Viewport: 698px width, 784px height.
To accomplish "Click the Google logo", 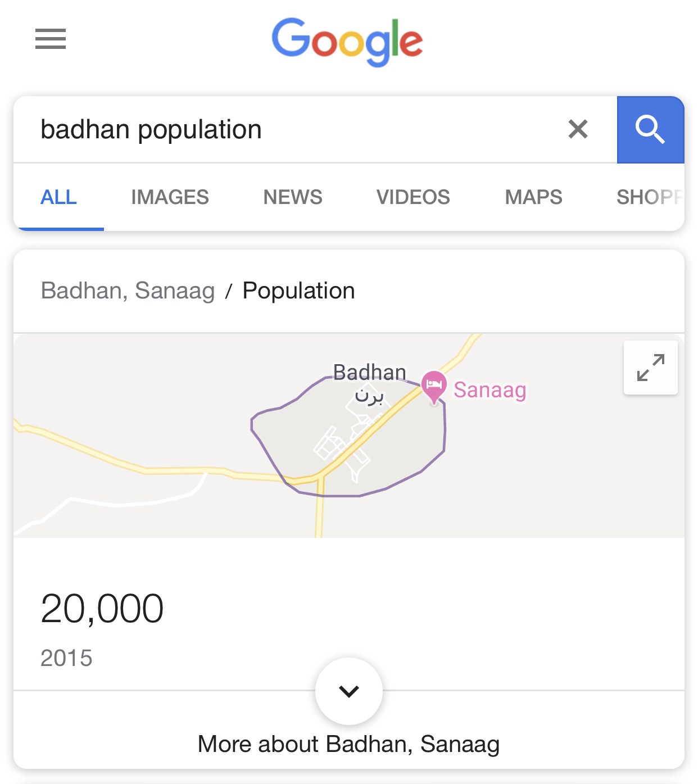I will point(347,42).
